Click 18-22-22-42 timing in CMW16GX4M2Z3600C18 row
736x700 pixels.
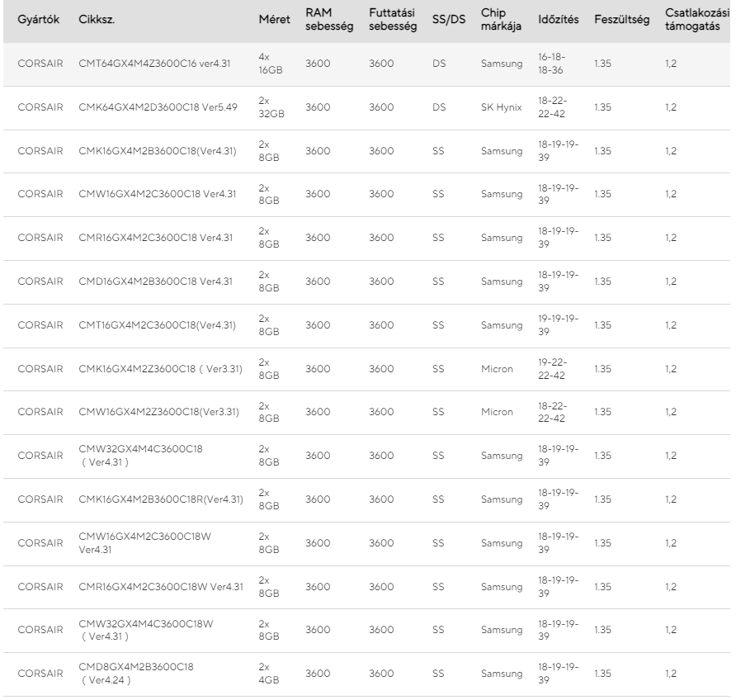[x=553, y=412]
